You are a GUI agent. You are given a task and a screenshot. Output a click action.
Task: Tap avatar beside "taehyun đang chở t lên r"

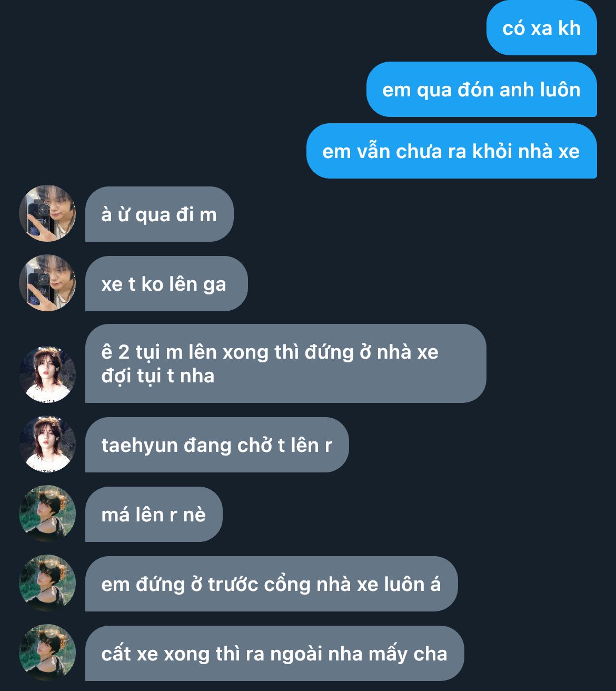pos(47,444)
